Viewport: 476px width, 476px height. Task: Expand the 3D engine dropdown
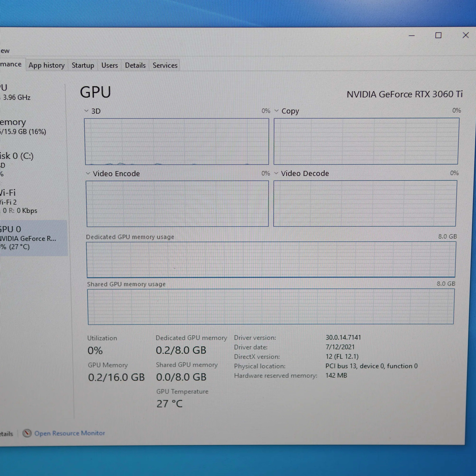(87, 111)
